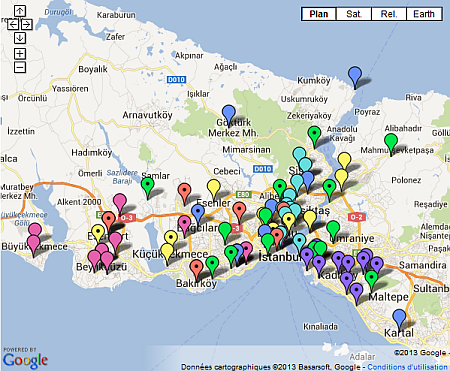The height and width of the screenshot is (371, 450).
Task: Select the red marker left of Esenler
Action: [x=184, y=192]
